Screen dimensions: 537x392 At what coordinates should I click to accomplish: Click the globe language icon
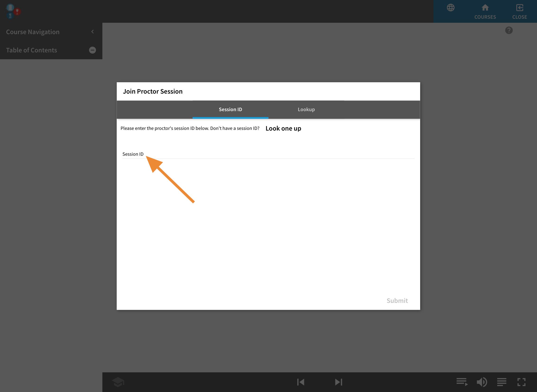[x=451, y=8]
